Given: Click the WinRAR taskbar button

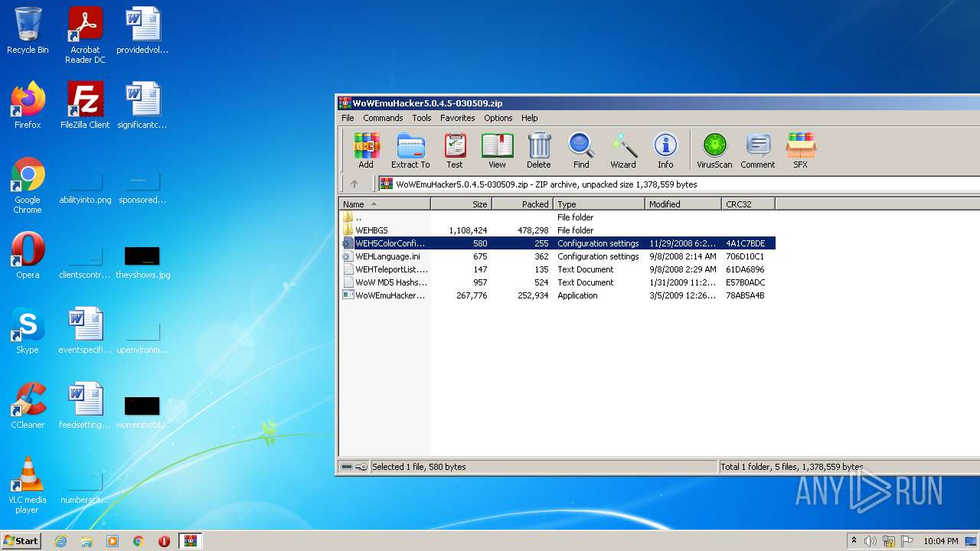Looking at the screenshot, I should click(x=191, y=541).
